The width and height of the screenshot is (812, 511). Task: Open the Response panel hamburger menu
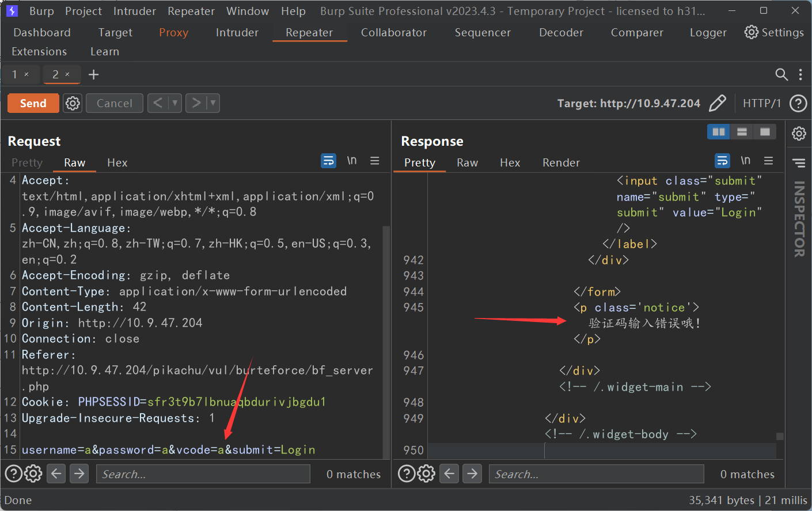pyautogui.click(x=769, y=161)
